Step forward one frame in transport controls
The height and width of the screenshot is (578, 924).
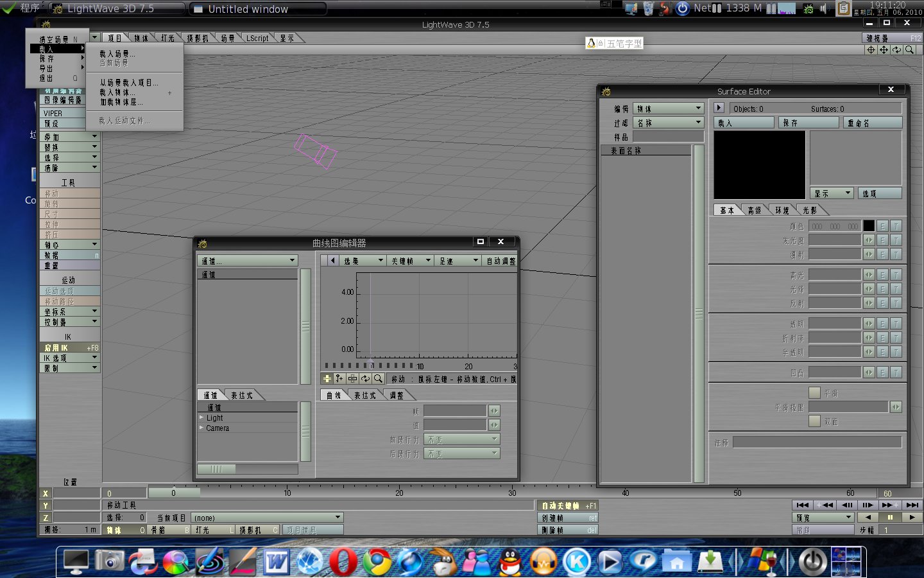point(868,505)
